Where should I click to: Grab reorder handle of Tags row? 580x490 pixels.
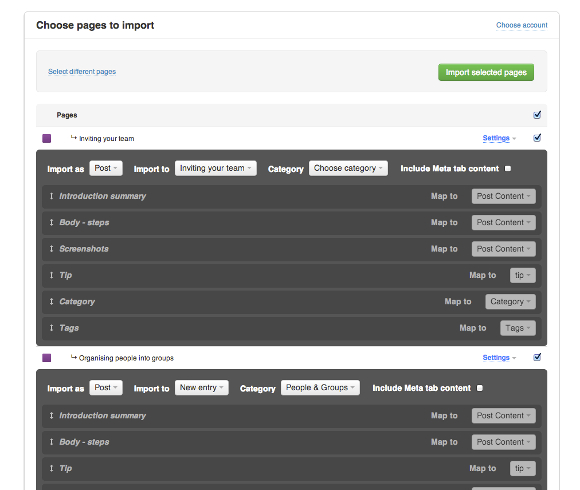click(51, 328)
